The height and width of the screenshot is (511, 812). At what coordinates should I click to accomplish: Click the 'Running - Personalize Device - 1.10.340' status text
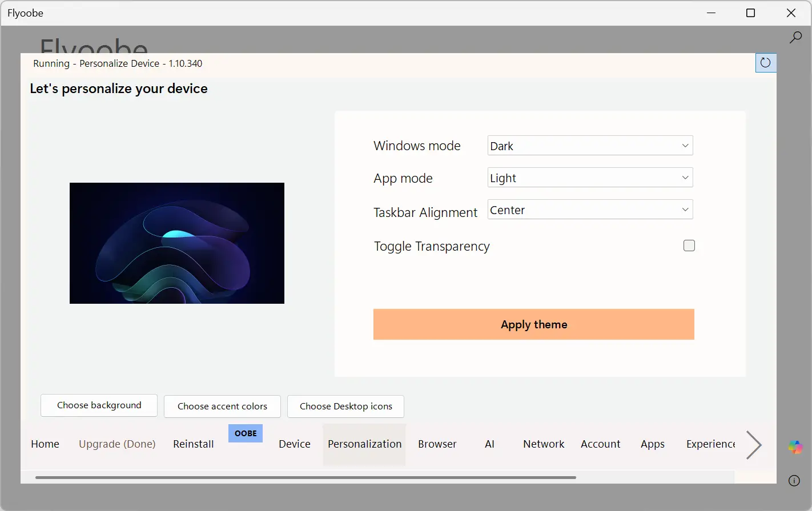click(x=118, y=63)
